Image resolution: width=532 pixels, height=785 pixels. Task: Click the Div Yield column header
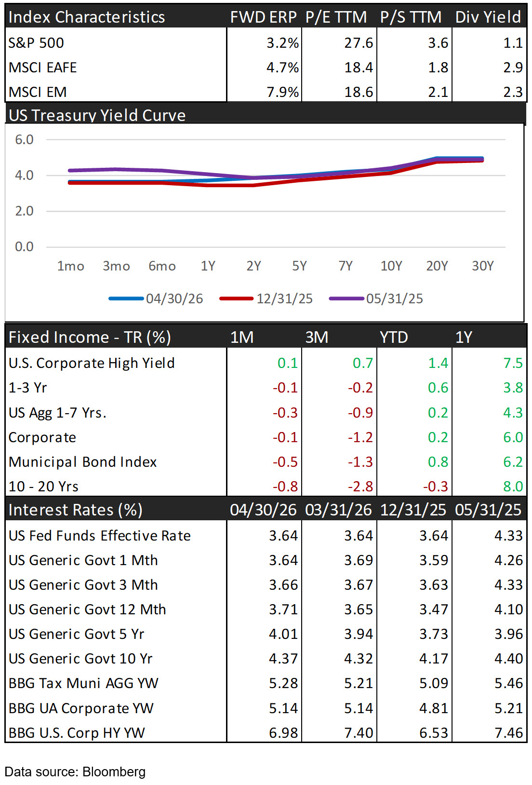[x=488, y=17]
